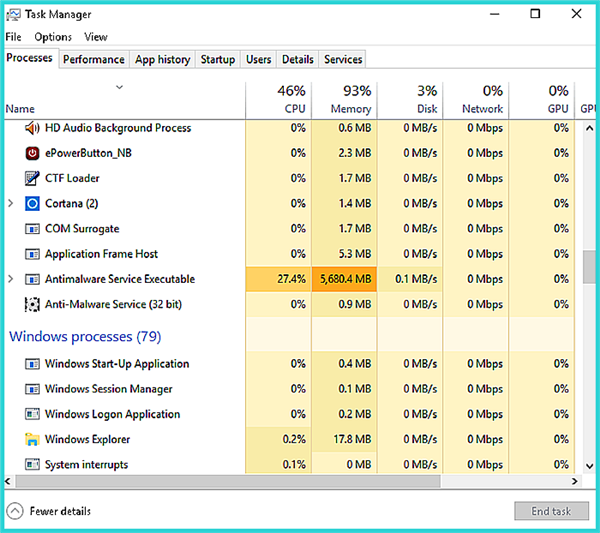Expand the Cortana (2) process group
This screenshot has height=533, width=600.
[11, 204]
